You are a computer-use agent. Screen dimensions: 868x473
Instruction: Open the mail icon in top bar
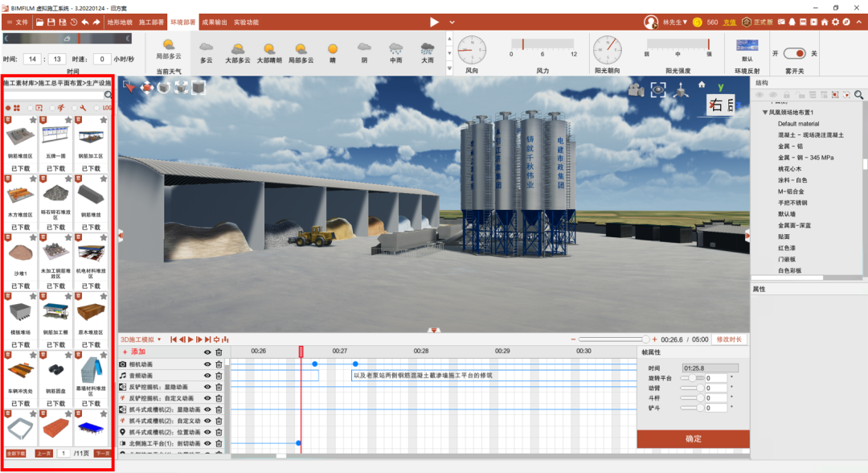pos(781,23)
